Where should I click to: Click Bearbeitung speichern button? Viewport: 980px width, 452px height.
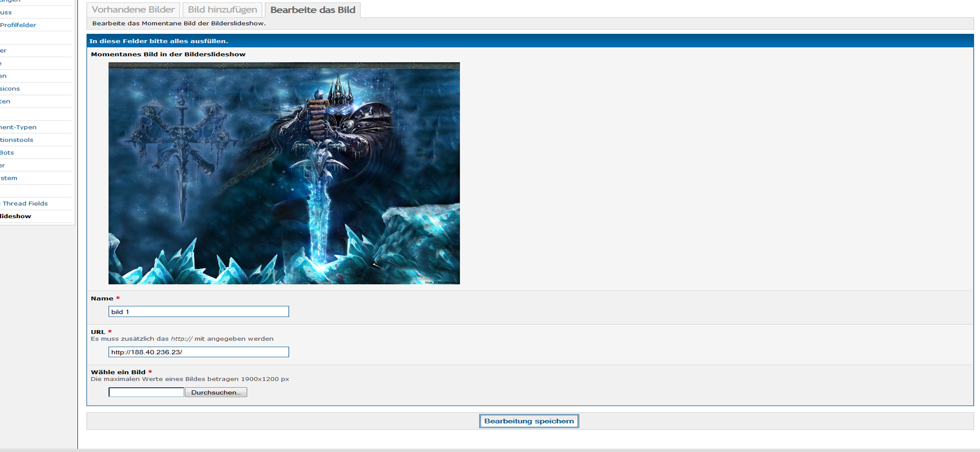coord(529,421)
